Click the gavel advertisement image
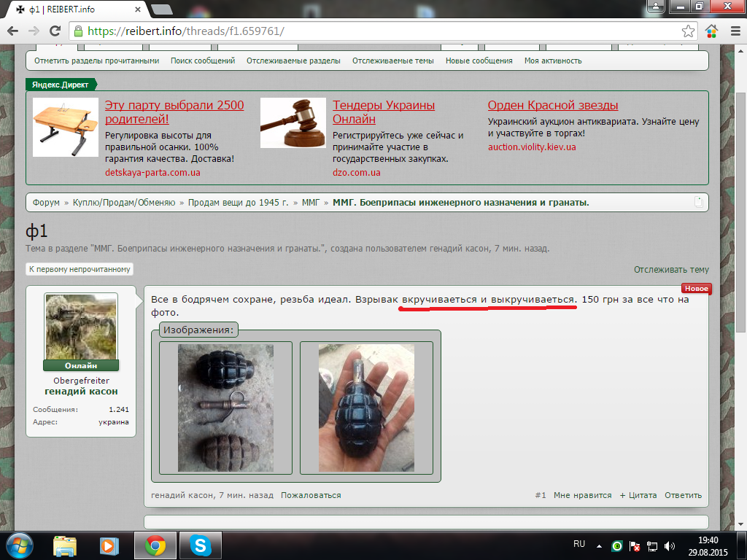The image size is (747, 560). pyautogui.click(x=293, y=122)
